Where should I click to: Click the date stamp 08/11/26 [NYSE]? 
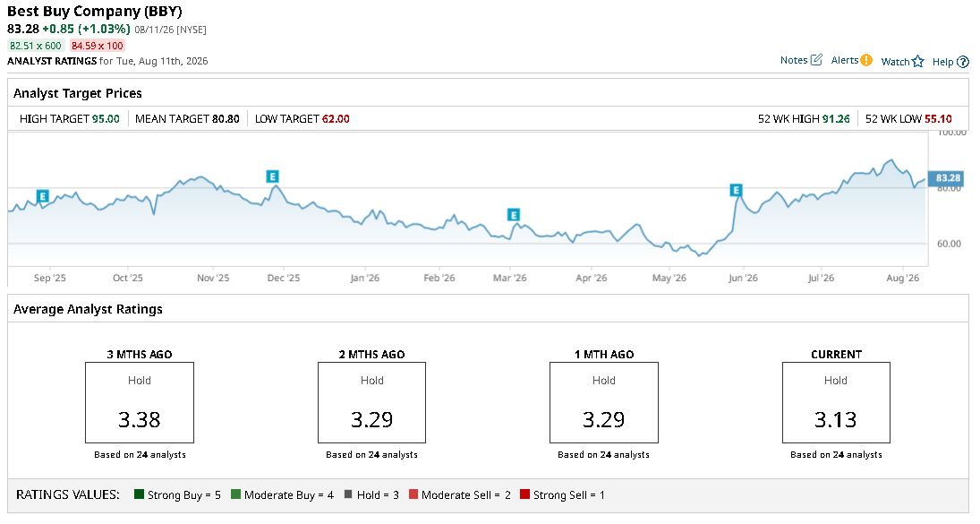[171, 30]
